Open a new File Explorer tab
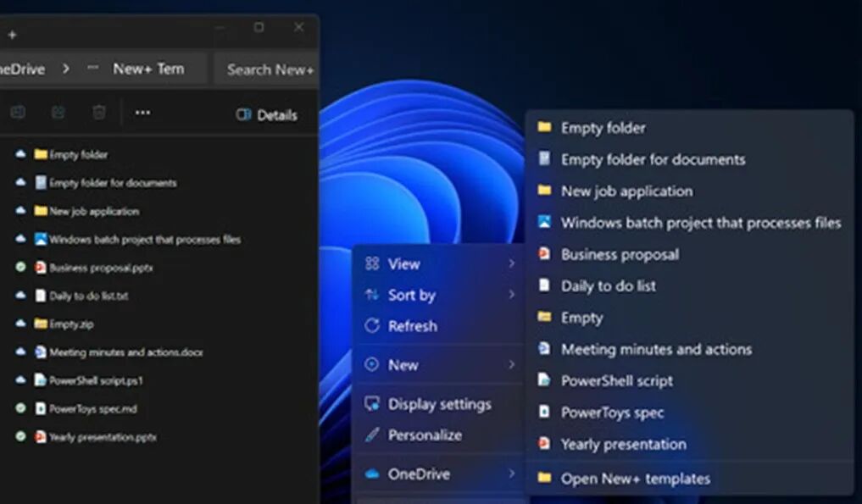 click(x=12, y=35)
